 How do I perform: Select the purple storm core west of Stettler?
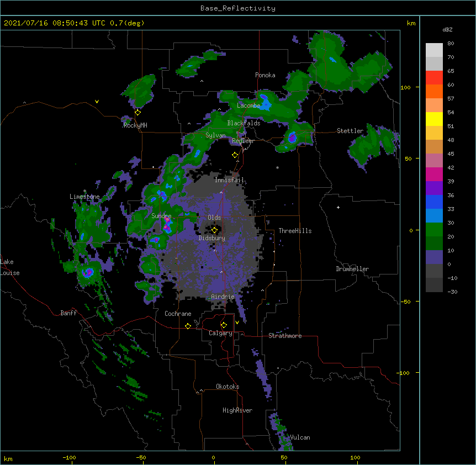[292, 138]
